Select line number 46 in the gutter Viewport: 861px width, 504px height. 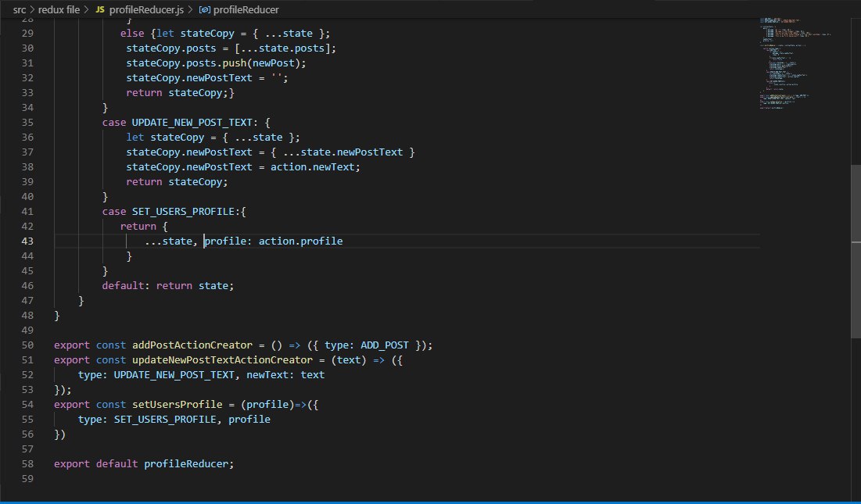(27, 286)
